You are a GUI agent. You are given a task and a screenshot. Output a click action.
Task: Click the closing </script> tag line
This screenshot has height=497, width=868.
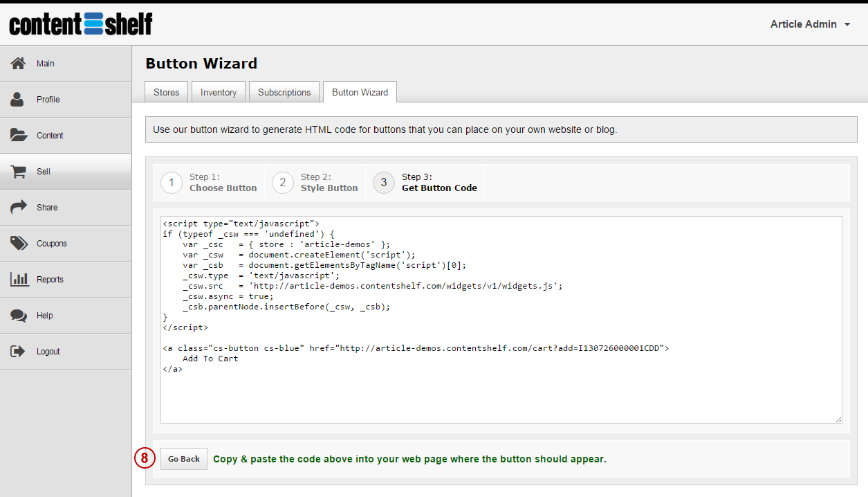pyautogui.click(x=185, y=327)
